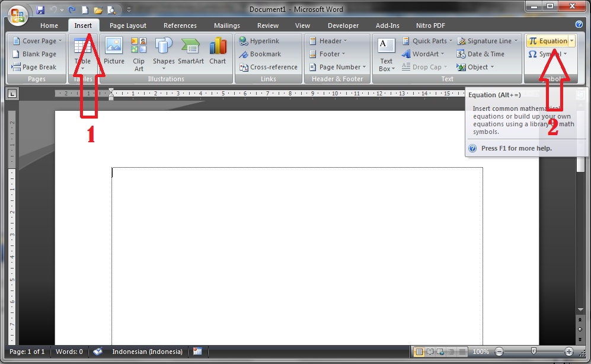Open the Header dropdown
This screenshot has height=364, width=591.
pyautogui.click(x=328, y=41)
